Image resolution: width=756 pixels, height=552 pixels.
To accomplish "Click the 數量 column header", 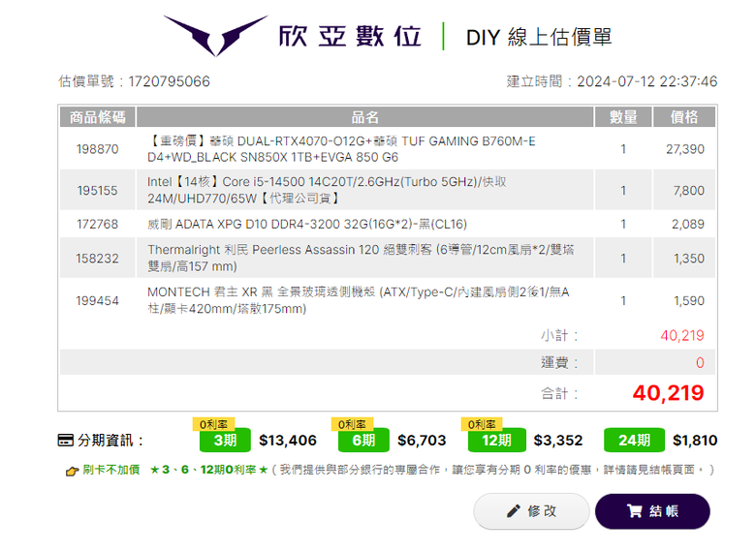I will (623, 117).
